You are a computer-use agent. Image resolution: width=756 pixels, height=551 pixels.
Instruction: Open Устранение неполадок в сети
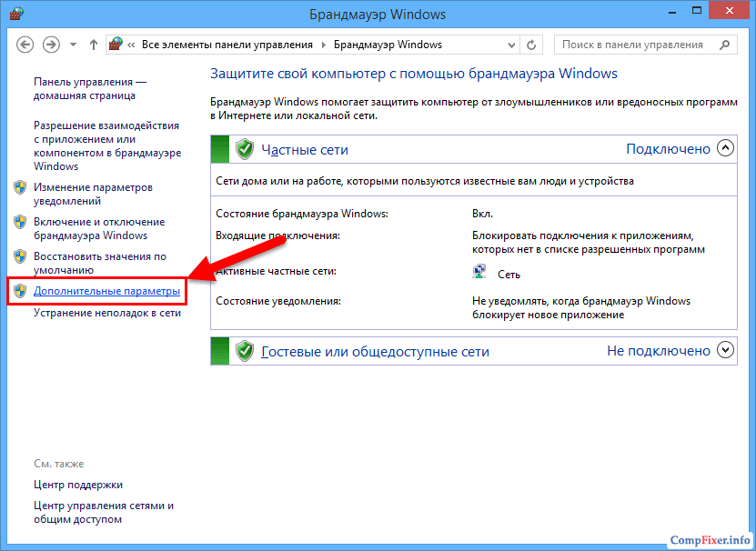pyautogui.click(x=107, y=313)
